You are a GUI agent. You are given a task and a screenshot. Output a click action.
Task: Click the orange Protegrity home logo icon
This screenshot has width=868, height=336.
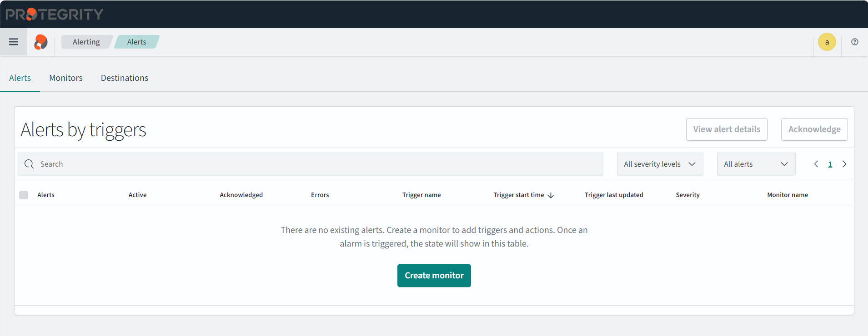click(41, 42)
